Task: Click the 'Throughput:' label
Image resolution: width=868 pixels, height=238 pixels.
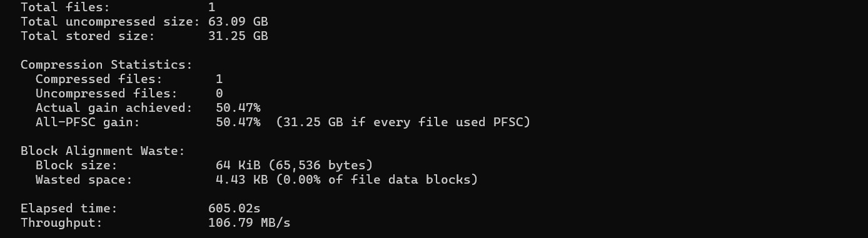Action: 61,222
